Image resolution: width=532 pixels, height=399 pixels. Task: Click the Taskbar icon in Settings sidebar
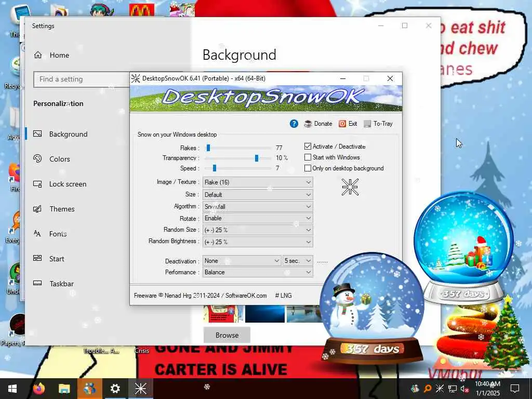tap(37, 283)
